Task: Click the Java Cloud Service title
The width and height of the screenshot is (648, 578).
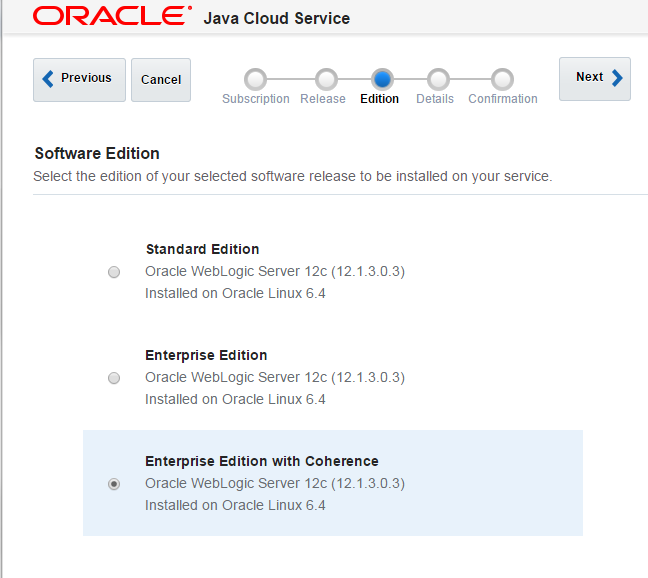Action: 276,19
